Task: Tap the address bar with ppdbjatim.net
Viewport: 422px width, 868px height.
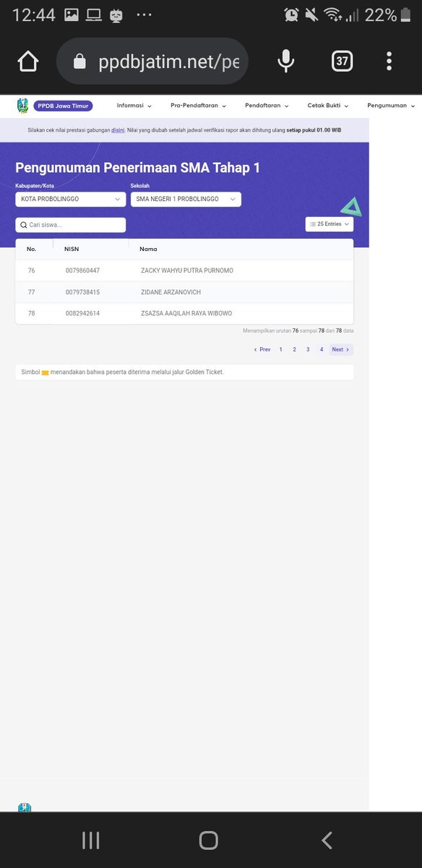Action: tap(152, 61)
